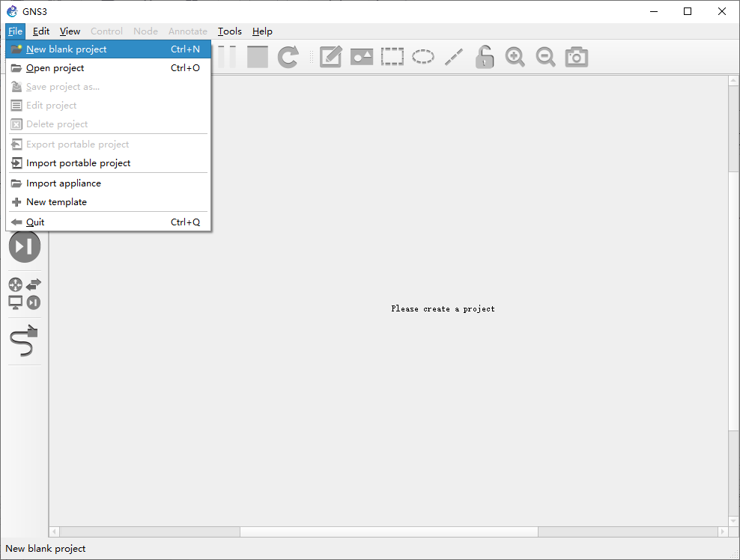Click the 'Please create a project' text
740x560 pixels.
tap(443, 309)
